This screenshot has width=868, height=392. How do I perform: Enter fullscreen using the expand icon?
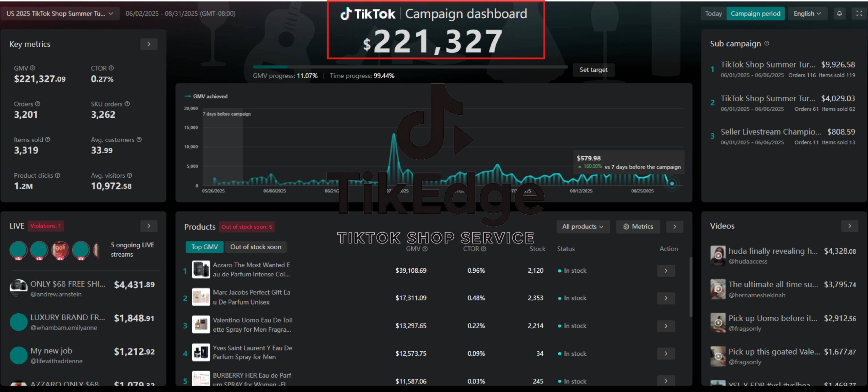[859, 14]
